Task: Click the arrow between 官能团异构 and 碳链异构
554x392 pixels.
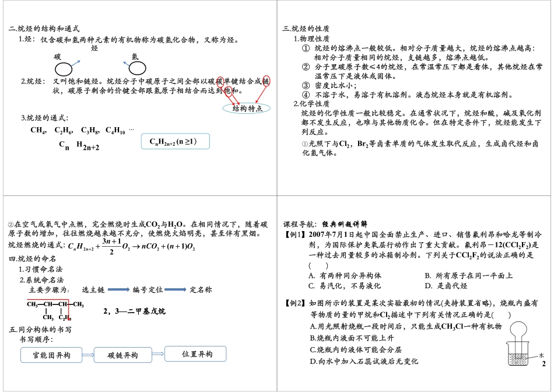Action: pos(87,354)
